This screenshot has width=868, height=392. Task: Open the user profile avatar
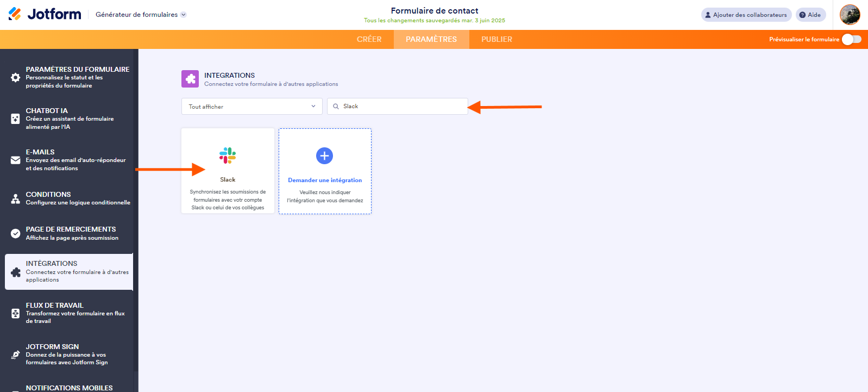(x=850, y=15)
